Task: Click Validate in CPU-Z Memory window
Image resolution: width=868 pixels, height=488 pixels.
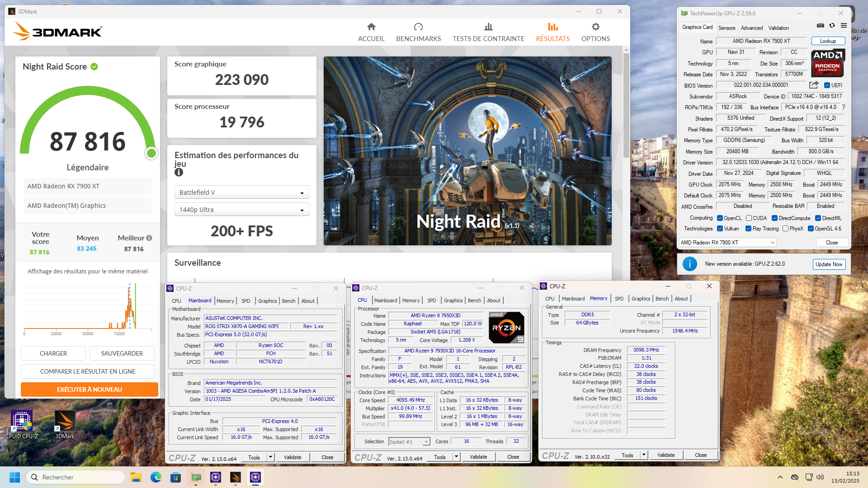Action: 666,455
